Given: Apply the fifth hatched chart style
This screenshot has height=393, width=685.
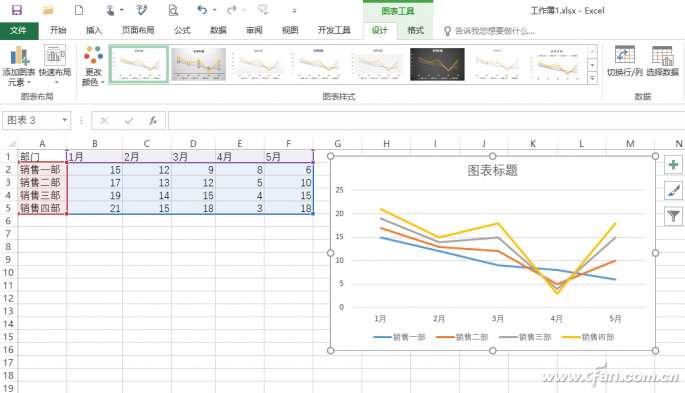Looking at the screenshot, I should tap(378, 64).
